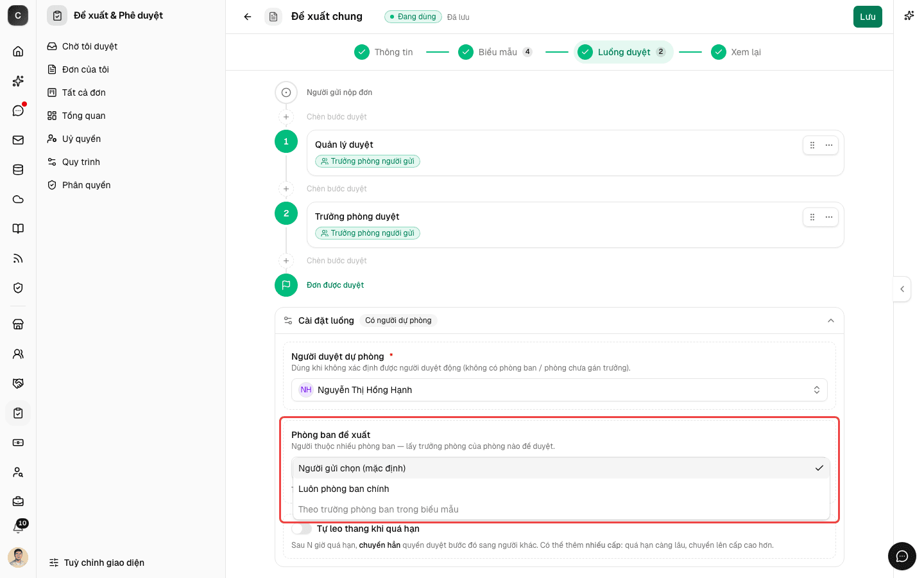Open the database icon in left rail
Screen dimensions: 924x578
click(18, 170)
